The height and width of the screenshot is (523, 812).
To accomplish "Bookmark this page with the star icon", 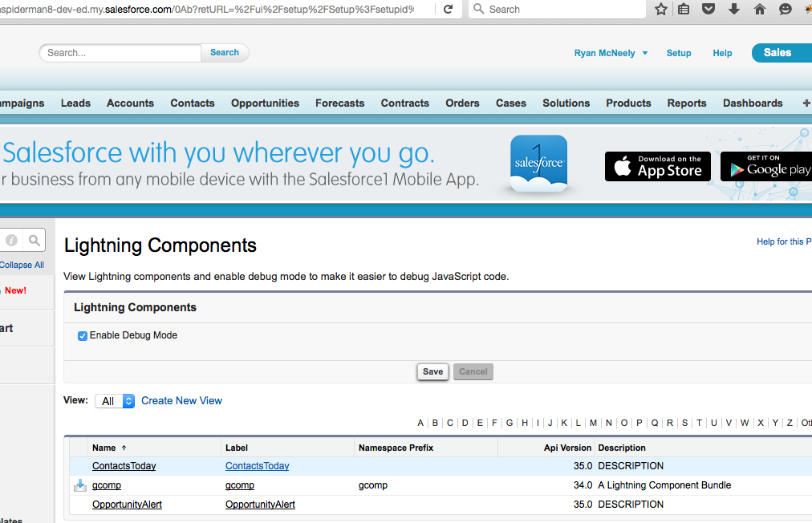I will (x=661, y=9).
